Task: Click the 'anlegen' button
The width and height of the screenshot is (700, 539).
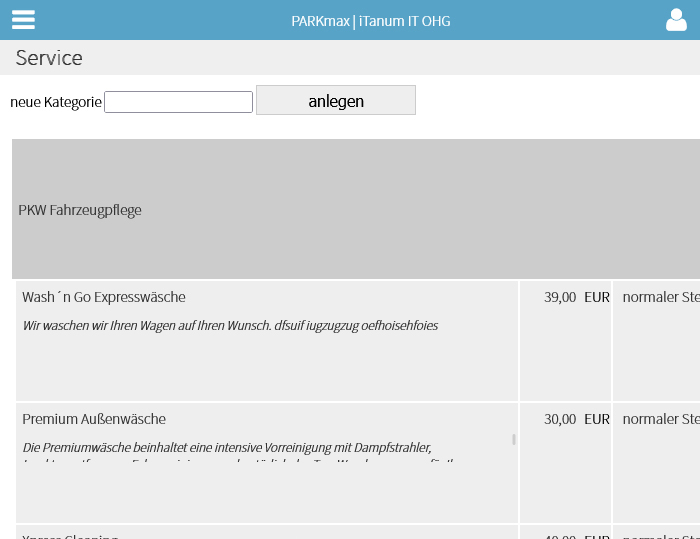Action: click(x=336, y=100)
